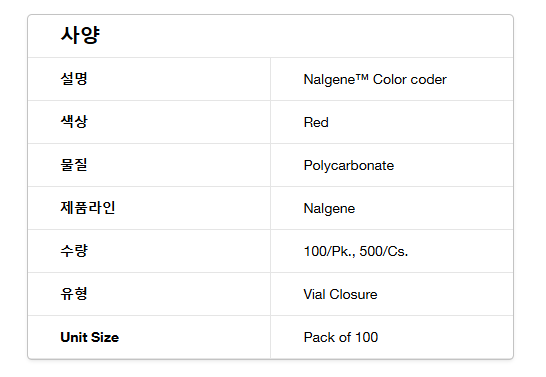The height and width of the screenshot is (377, 546).
Task: Click the number 100 in Unit Size row
Action: coord(366,337)
